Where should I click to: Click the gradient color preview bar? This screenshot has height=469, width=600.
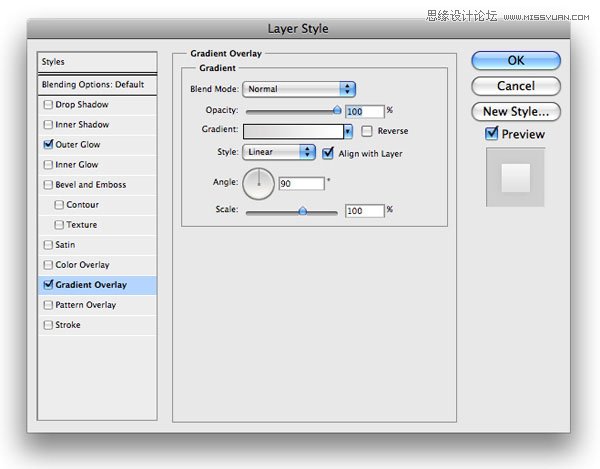(293, 131)
